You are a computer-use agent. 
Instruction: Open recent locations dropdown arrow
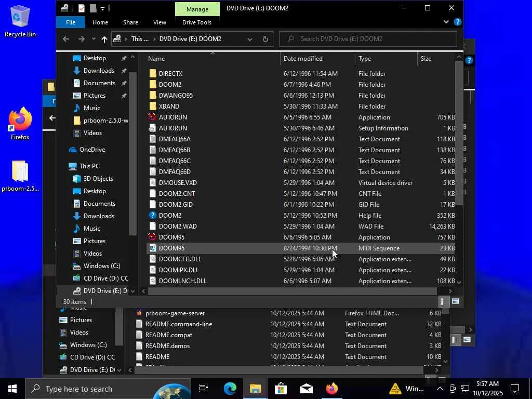[x=94, y=39]
